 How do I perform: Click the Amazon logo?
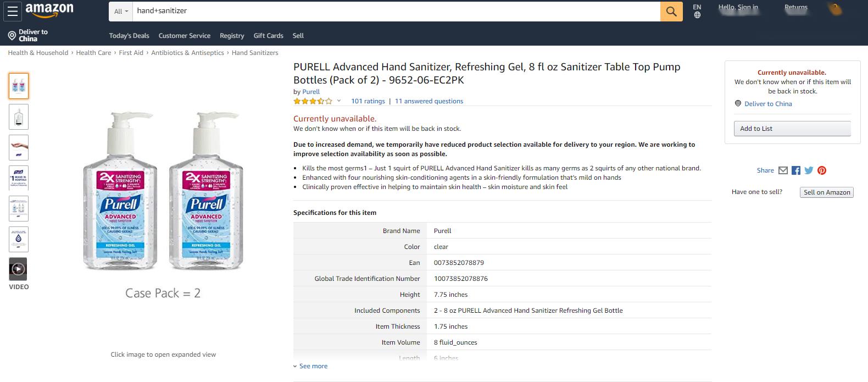(x=49, y=10)
